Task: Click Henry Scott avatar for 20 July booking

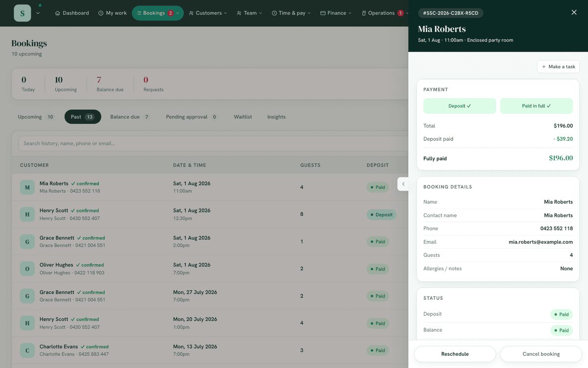Action: click(27, 323)
